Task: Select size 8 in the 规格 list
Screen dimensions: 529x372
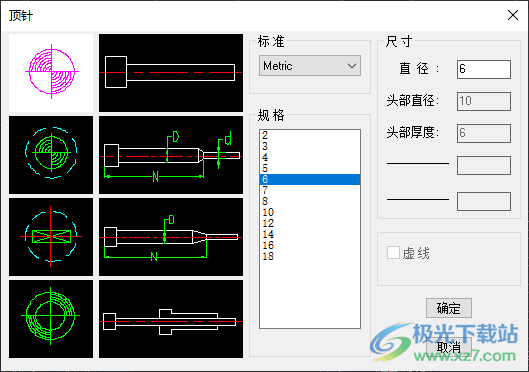Action: pyautogui.click(x=310, y=201)
